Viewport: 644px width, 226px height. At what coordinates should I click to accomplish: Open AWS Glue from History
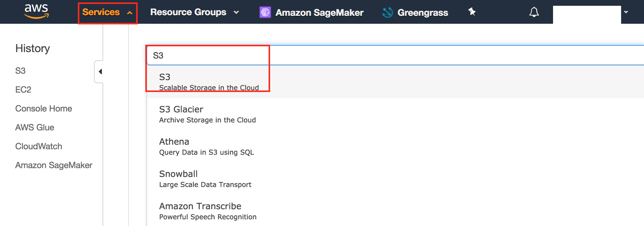[x=35, y=127]
